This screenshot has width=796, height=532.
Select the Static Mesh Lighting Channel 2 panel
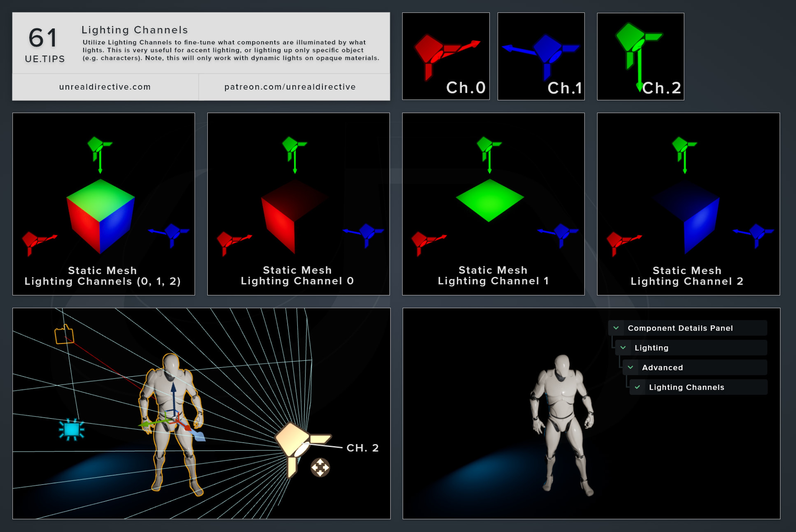click(x=688, y=204)
